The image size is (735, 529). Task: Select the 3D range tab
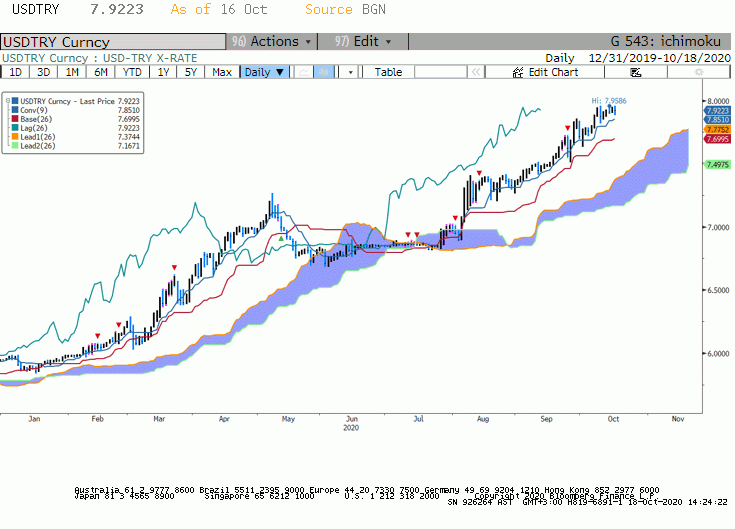coord(44,72)
